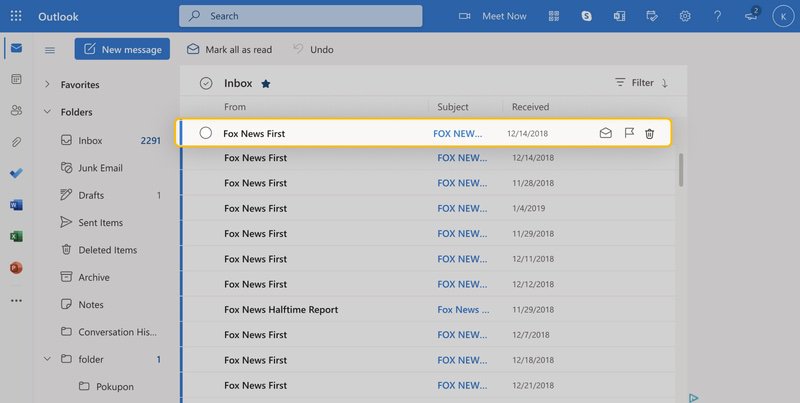Open the Junk Email folder

tap(110, 168)
